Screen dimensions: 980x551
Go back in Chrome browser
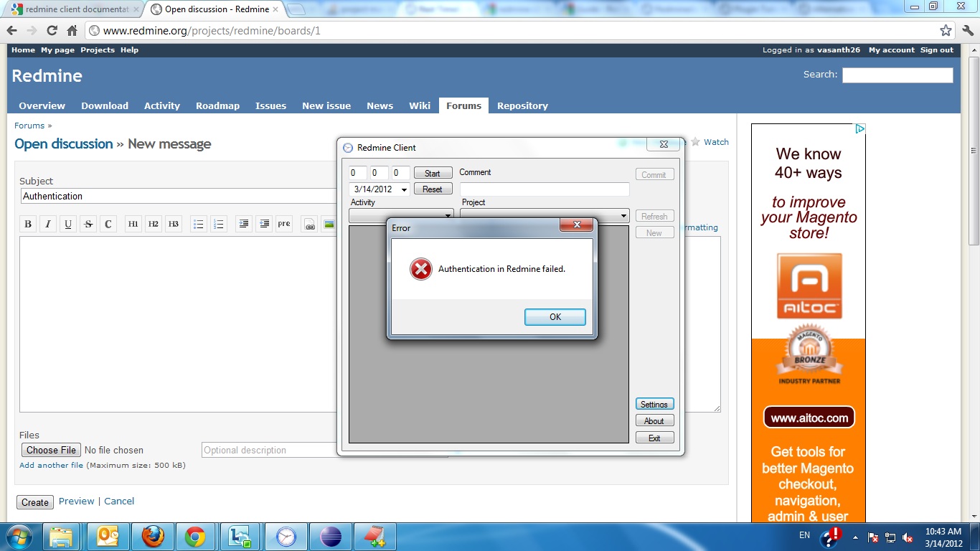[12, 31]
